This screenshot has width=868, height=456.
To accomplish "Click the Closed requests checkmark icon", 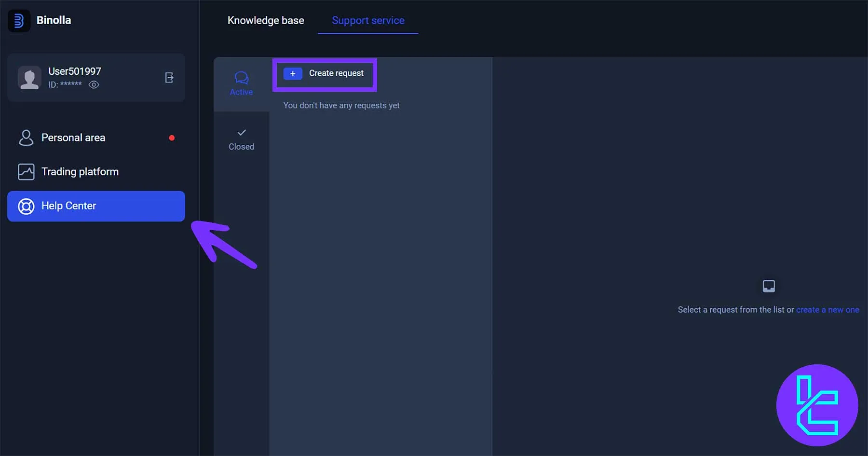I will (241, 131).
